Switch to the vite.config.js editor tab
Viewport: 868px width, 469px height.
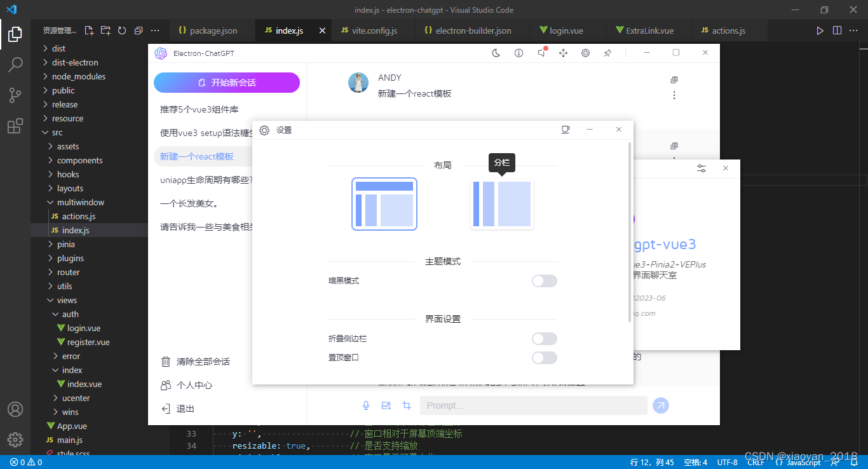click(374, 31)
